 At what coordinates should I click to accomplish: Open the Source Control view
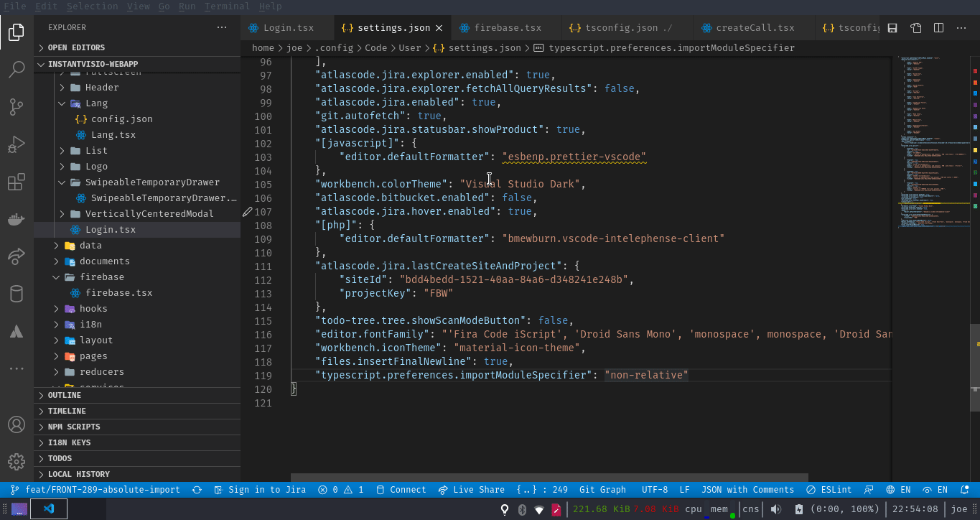point(16,106)
